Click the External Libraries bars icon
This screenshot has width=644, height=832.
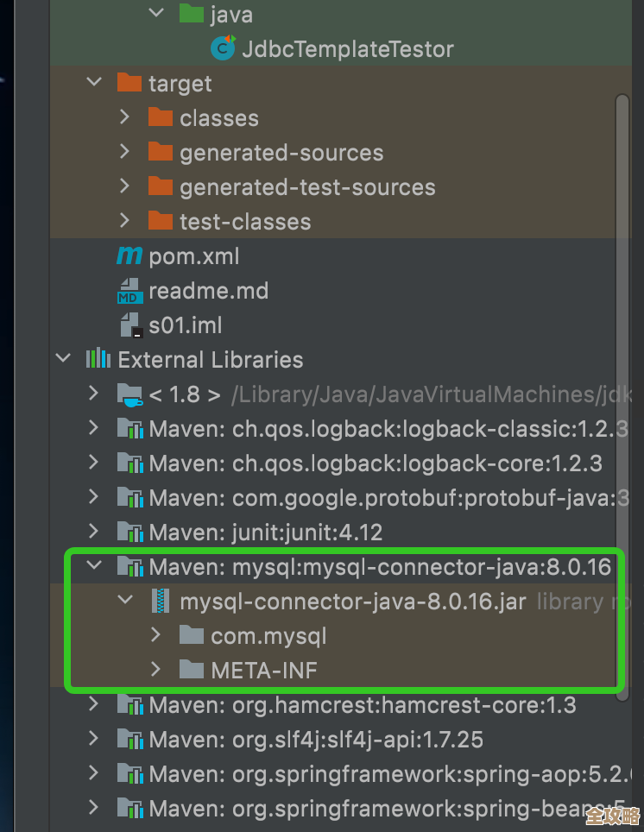coord(98,359)
